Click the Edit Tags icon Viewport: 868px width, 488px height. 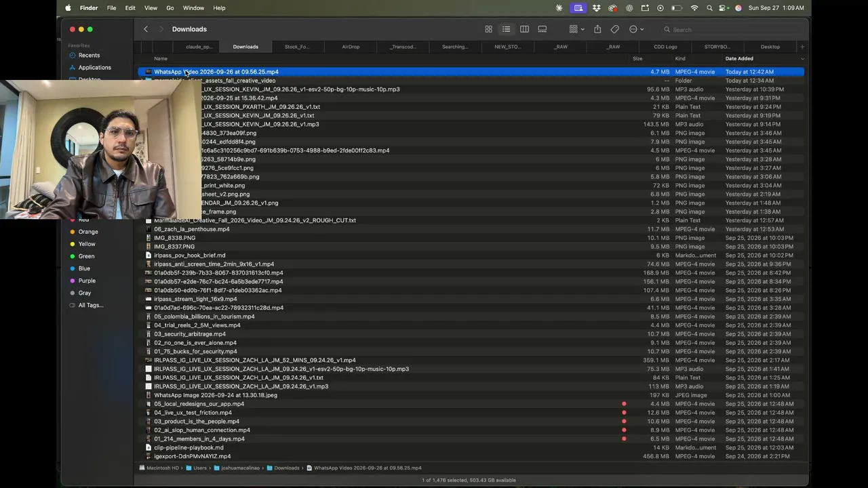click(615, 29)
